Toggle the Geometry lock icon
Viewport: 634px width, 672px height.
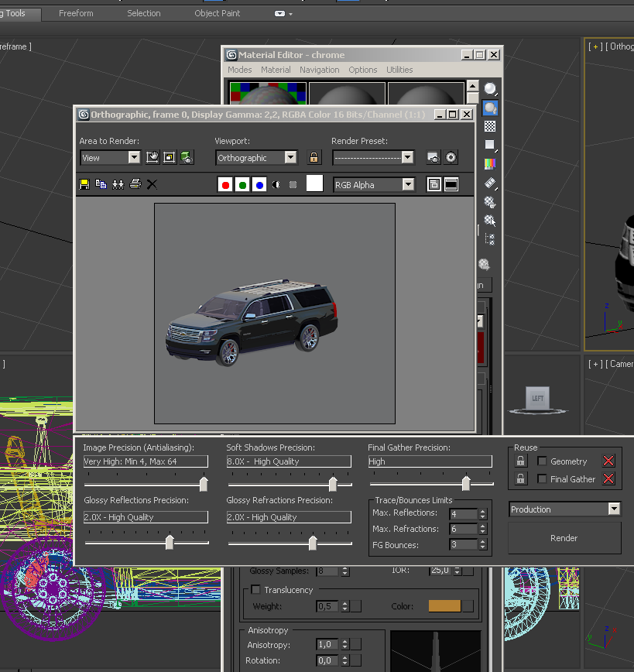[x=521, y=461]
